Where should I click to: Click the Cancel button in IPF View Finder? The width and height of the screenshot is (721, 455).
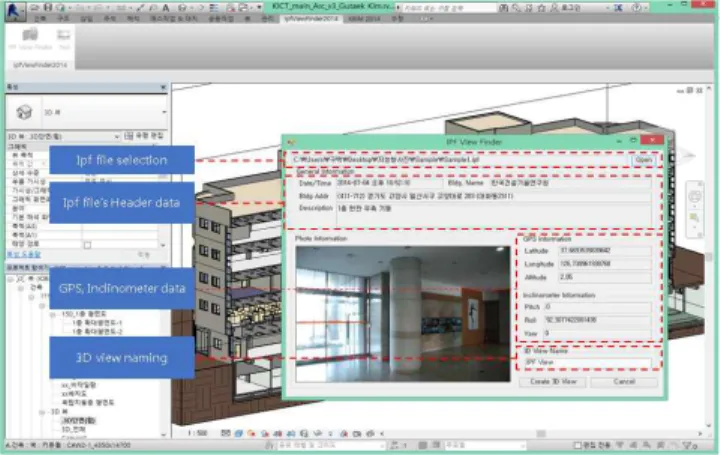coord(624,381)
